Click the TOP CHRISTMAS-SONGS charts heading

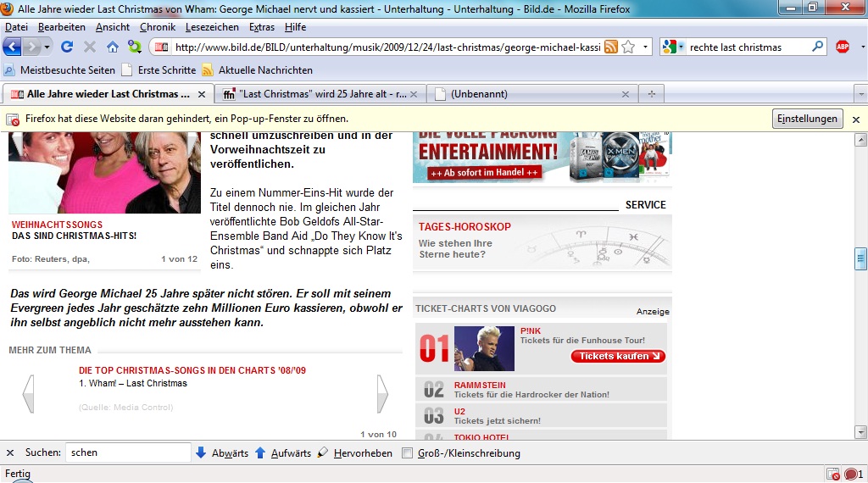192,370
